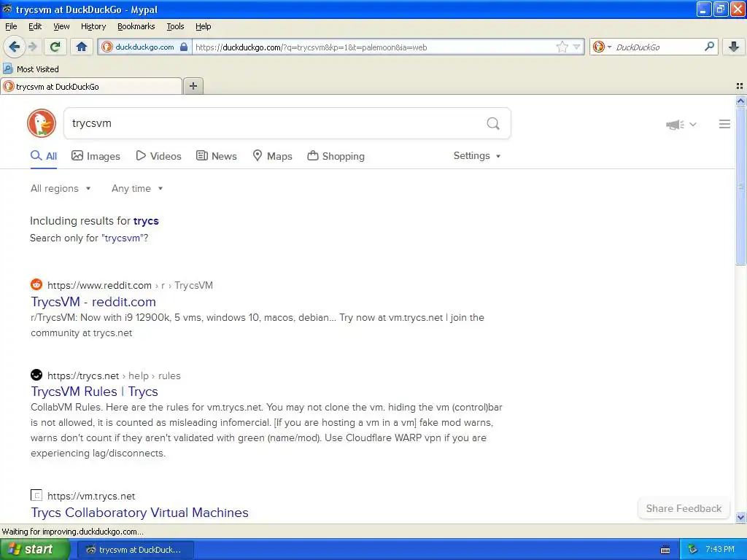747x560 pixels.
Task: Open the TrycsVM - reddit.com result
Action: (x=93, y=301)
